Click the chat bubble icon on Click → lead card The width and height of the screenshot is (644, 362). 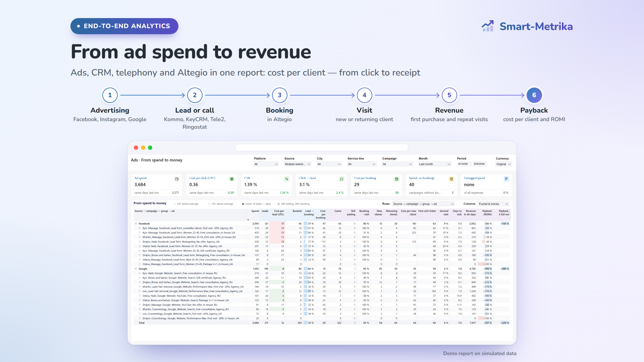(x=341, y=179)
